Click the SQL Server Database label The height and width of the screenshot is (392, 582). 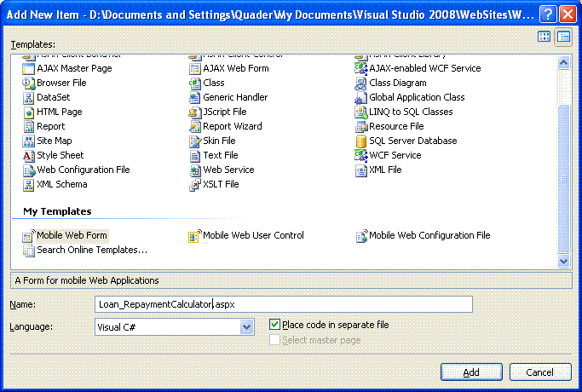[412, 141]
